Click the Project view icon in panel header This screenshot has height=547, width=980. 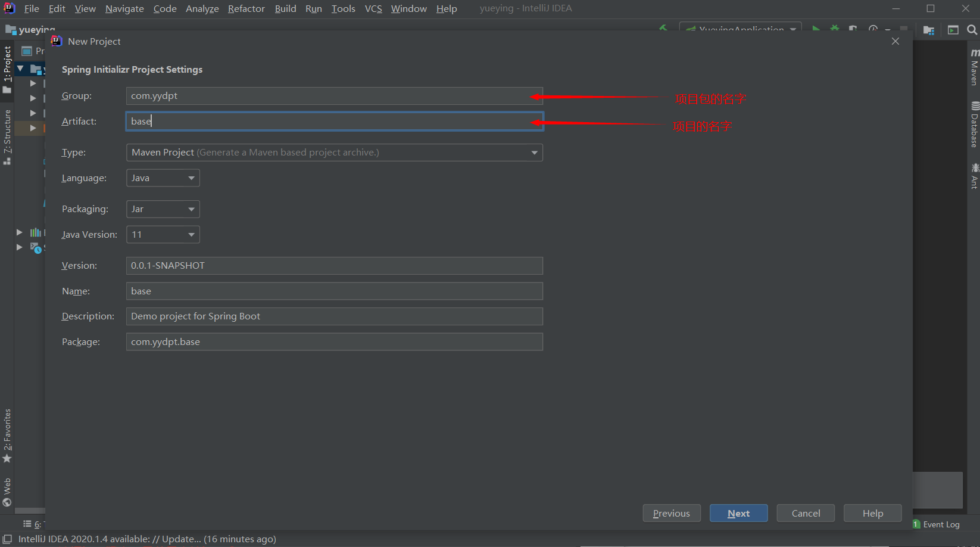27,51
